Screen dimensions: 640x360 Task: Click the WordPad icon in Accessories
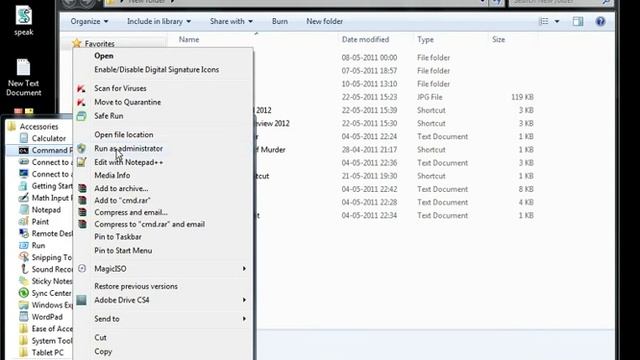(24, 317)
